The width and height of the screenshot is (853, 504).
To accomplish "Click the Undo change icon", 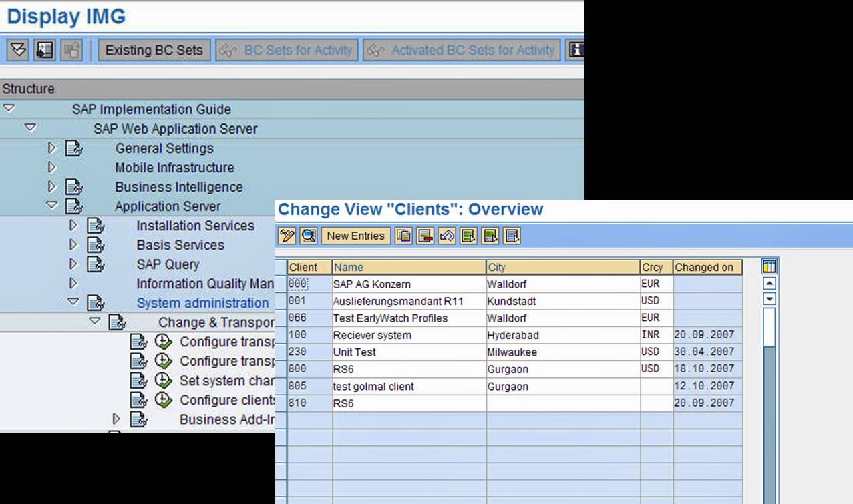I will coord(447,235).
